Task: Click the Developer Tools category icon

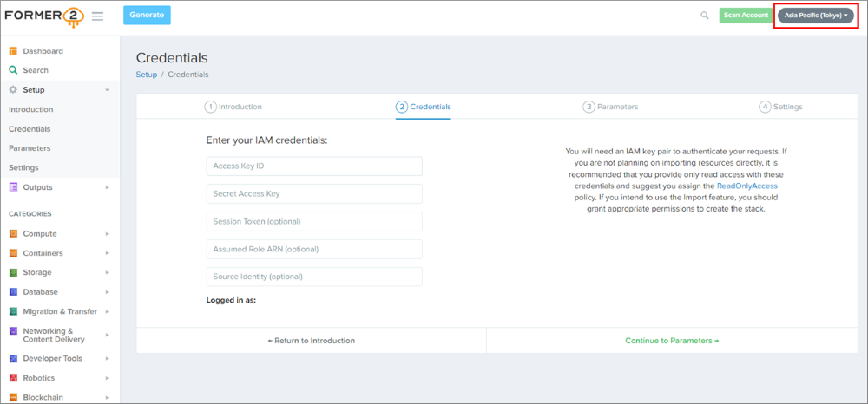Action: click(x=13, y=358)
